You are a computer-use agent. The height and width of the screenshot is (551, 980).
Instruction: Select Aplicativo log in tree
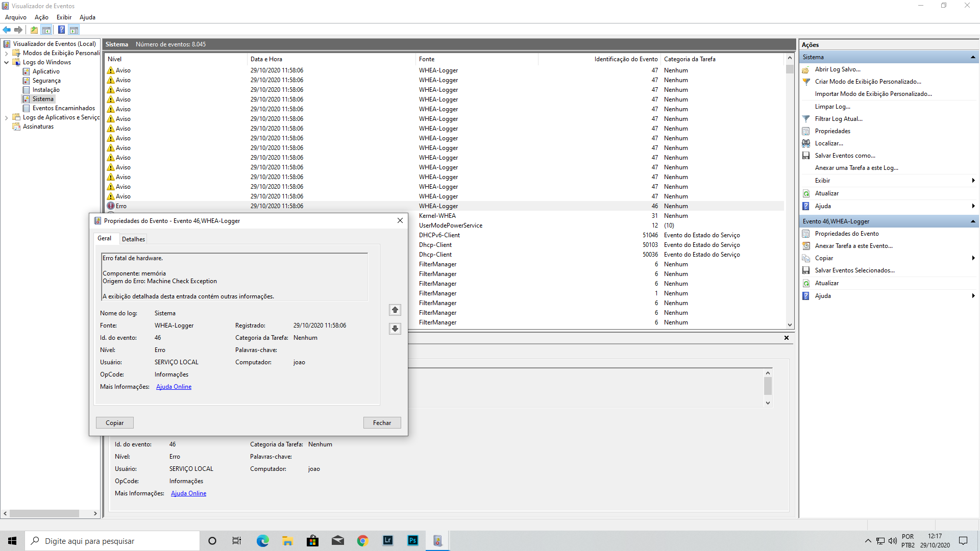click(46, 71)
